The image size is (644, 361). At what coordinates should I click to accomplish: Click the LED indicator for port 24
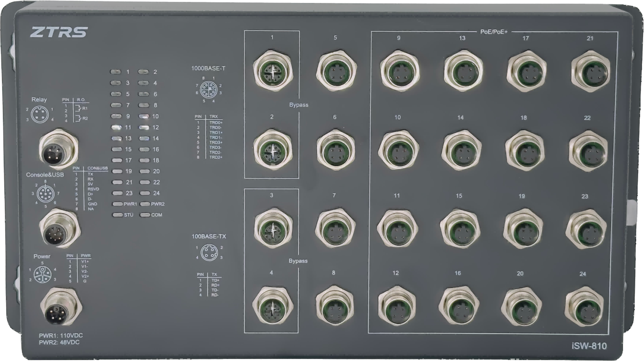coord(145,193)
